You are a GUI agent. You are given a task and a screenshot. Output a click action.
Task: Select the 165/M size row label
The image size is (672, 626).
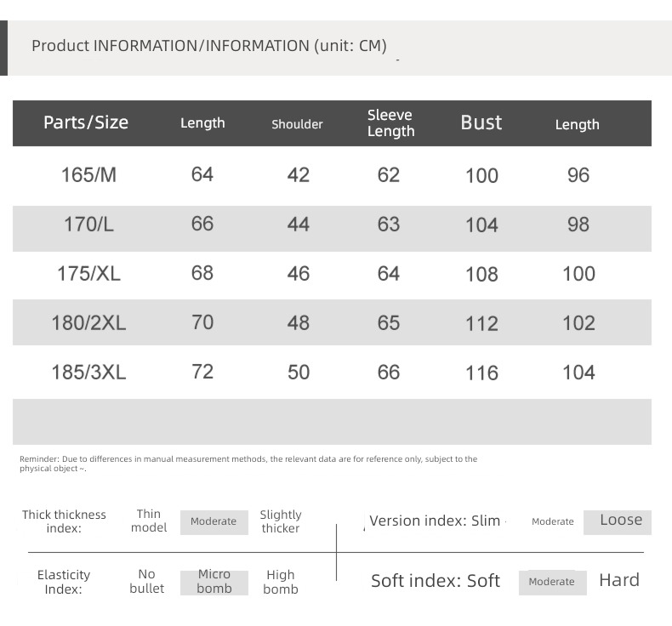pyautogui.click(x=88, y=175)
